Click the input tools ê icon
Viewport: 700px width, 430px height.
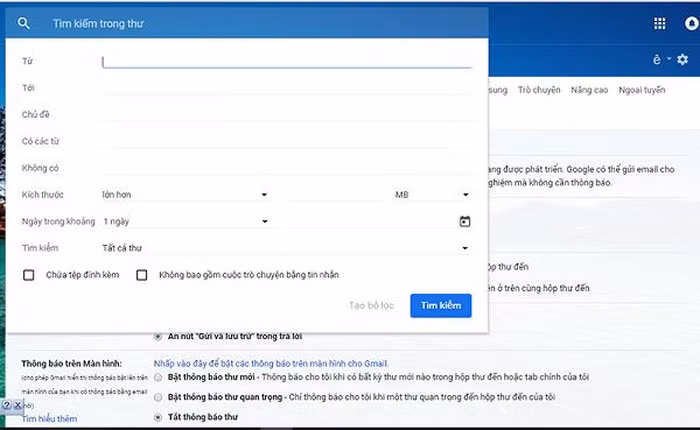[x=657, y=60]
